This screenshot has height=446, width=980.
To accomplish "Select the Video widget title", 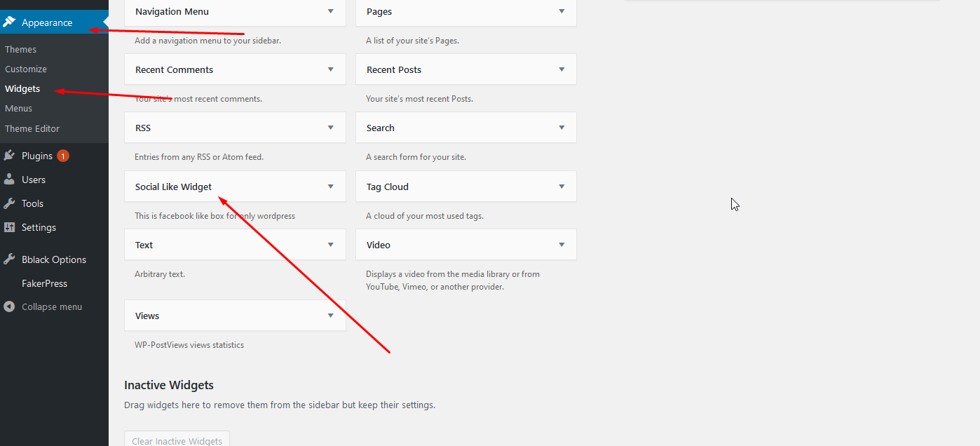I will tap(379, 245).
